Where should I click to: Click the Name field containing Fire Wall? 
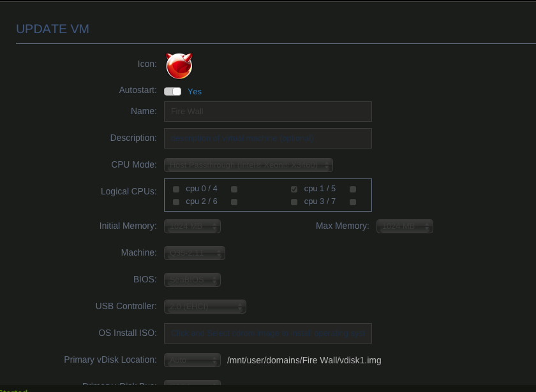(267, 112)
